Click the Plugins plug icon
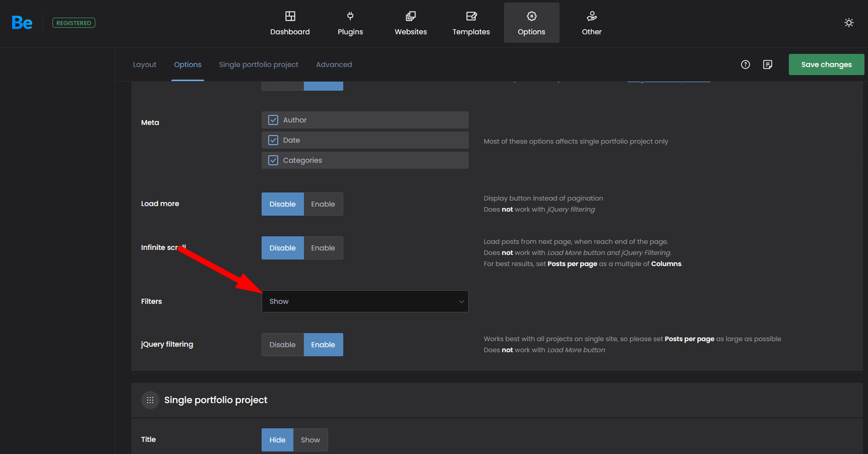The image size is (868, 454). (350, 16)
